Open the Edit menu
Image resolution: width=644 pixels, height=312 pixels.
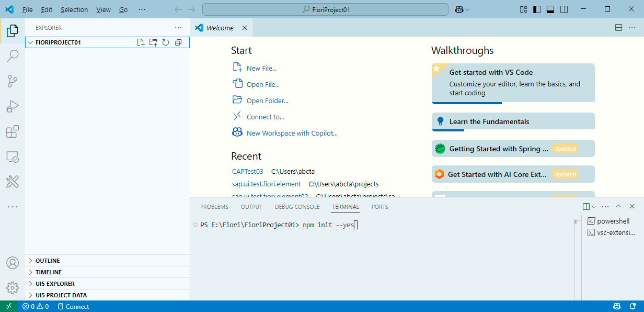(47, 9)
